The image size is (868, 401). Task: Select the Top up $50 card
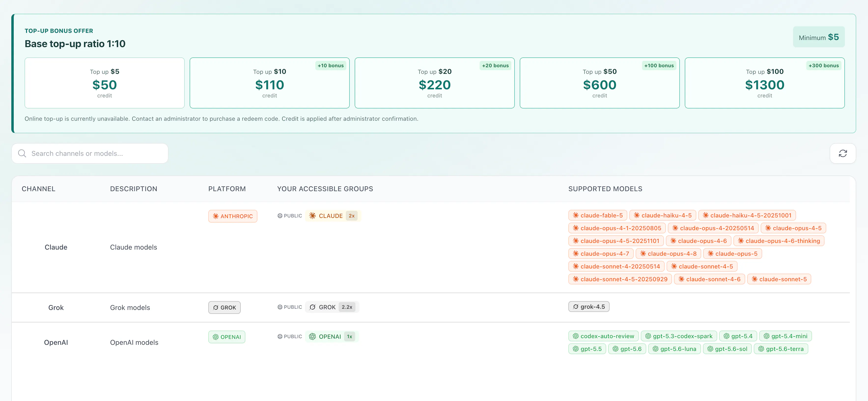(600, 83)
